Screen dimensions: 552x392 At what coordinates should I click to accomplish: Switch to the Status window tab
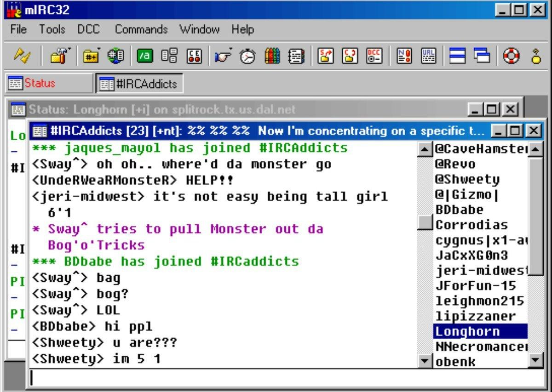click(39, 83)
